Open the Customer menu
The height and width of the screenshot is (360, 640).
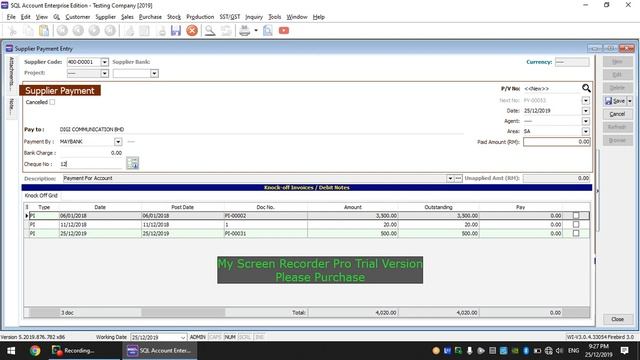coord(78,17)
